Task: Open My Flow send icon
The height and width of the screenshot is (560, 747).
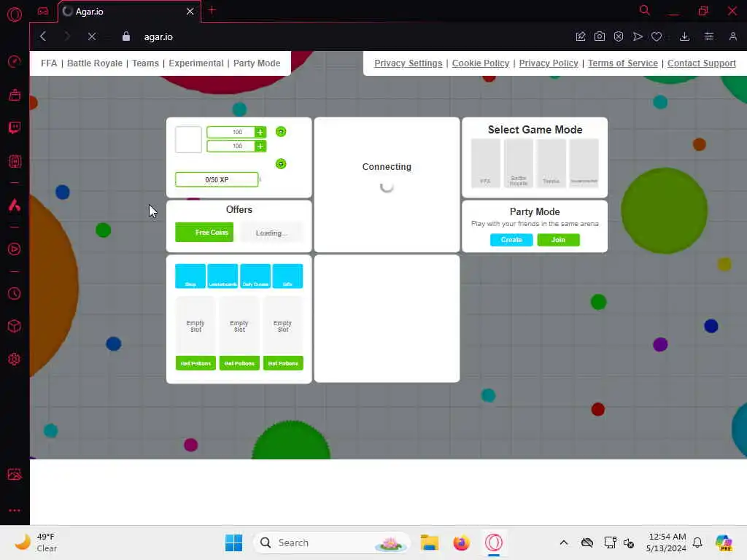Action: click(x=638, y=36)
